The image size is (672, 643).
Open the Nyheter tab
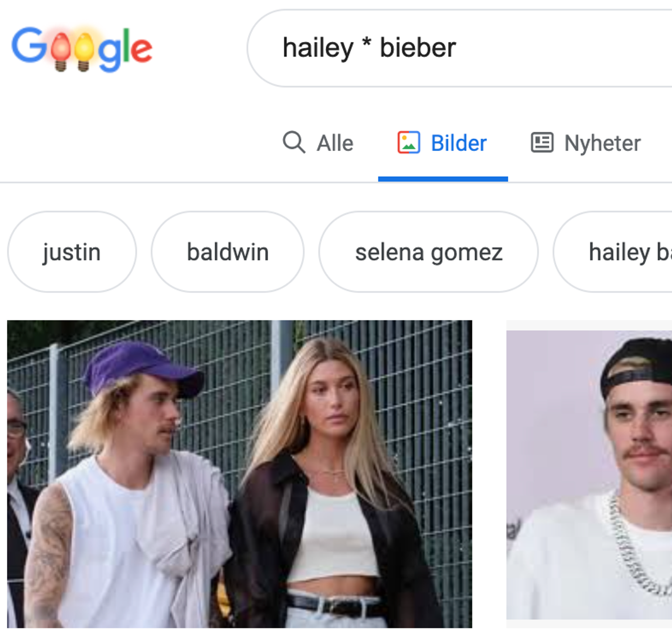click(x=603, y=143)
